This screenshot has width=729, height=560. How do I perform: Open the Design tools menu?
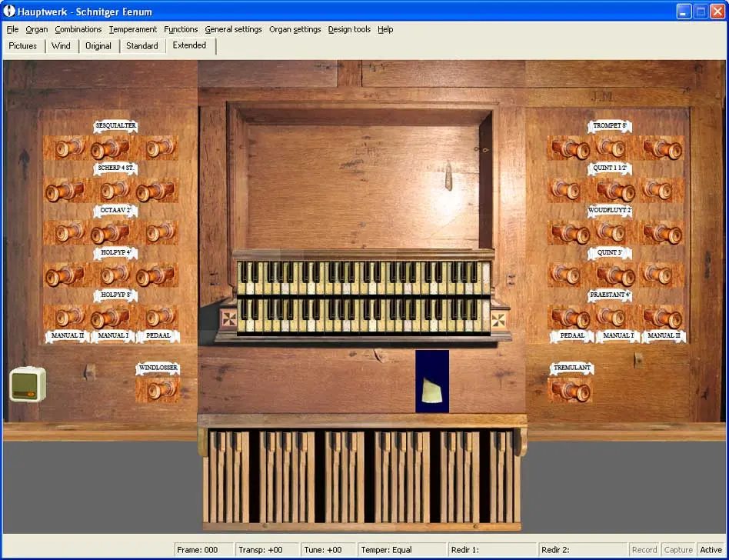click(348, 29)
